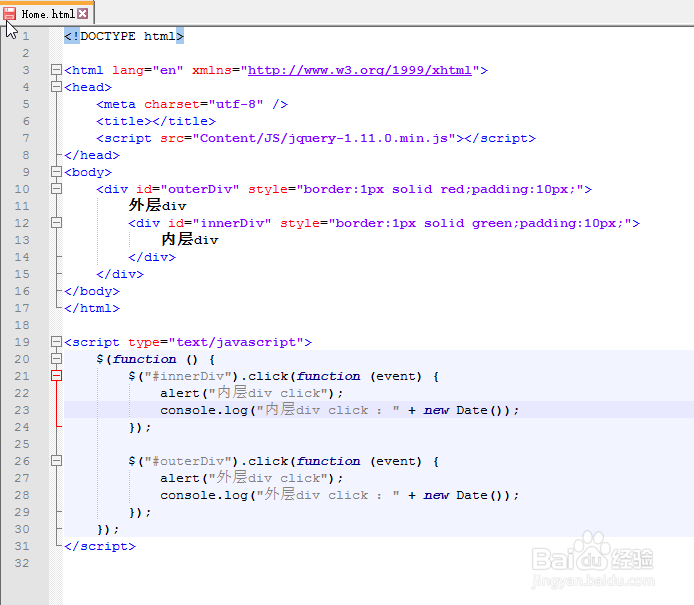The width and height of the screenshot is (694, 605).
Task: Click the DOCTYPE html declaration
Action: (x=124, y=36)
